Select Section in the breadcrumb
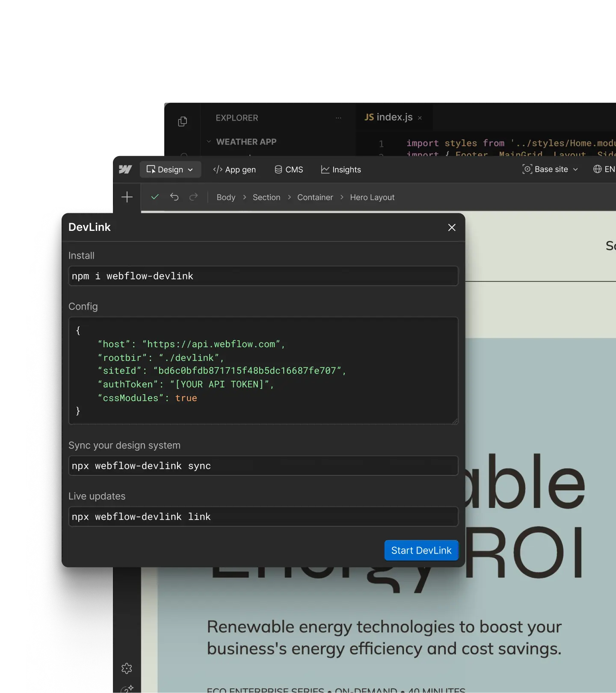616x693 pixels. tap(267, 197)
